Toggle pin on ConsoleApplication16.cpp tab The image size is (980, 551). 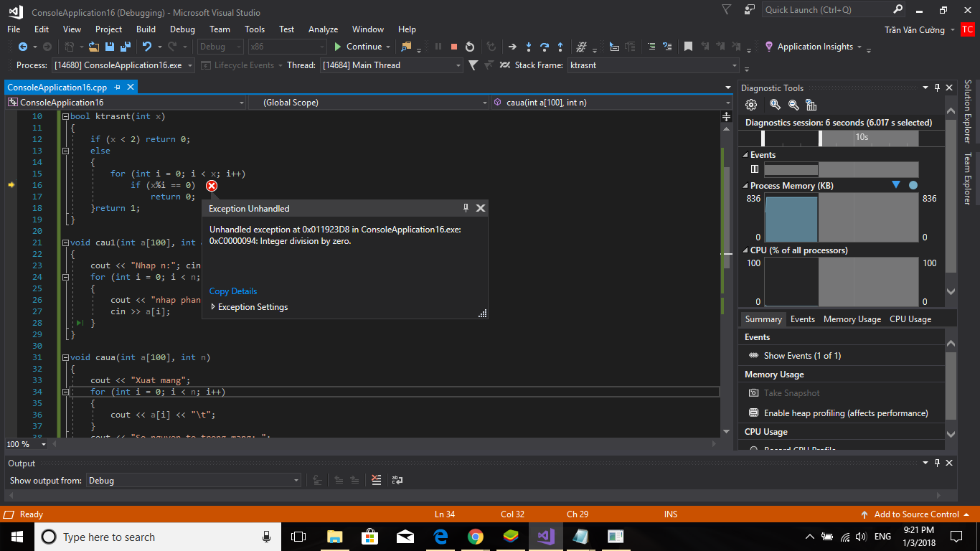tap(118, 87)
